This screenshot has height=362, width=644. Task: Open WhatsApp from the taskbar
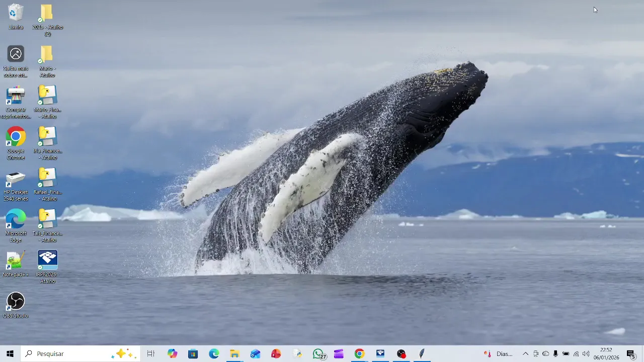click(x=318, y=354)
